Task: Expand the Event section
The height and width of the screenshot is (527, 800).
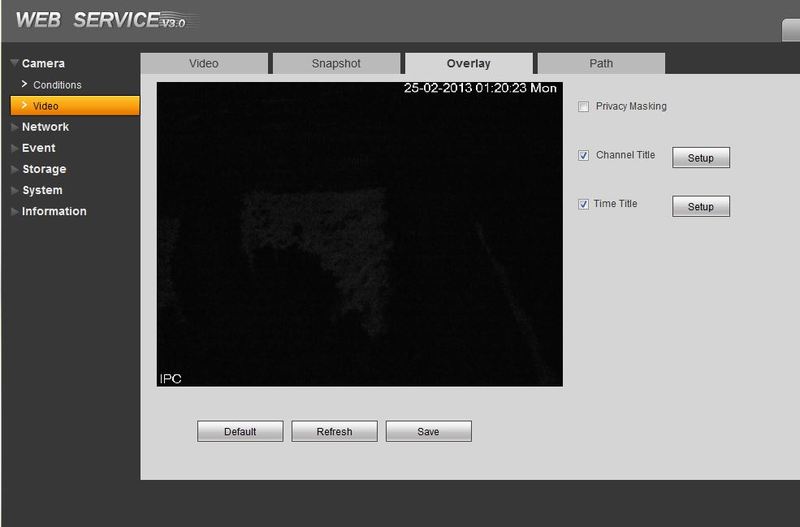Action: coord(38,148)
